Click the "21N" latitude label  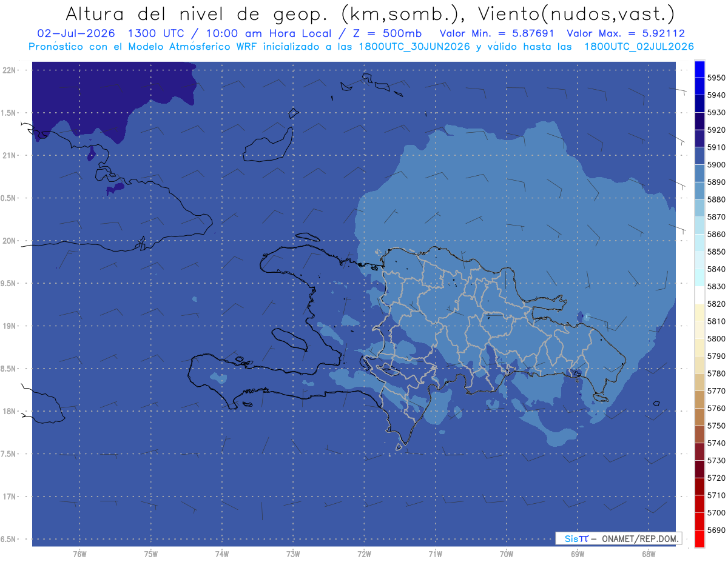coord(9,155)
